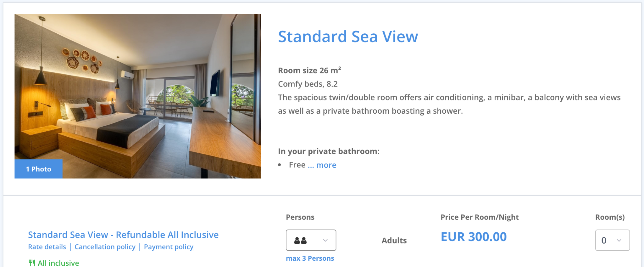Open the Persons dropdown chevron
This screenshot has height=267, width=644.
coord(325,241)
